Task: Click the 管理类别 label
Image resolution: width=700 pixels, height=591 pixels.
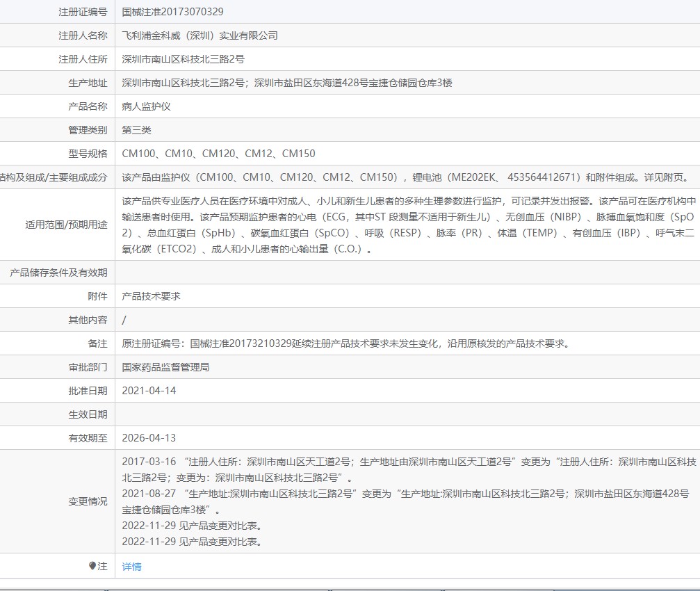Action: [x=88, y=130]
